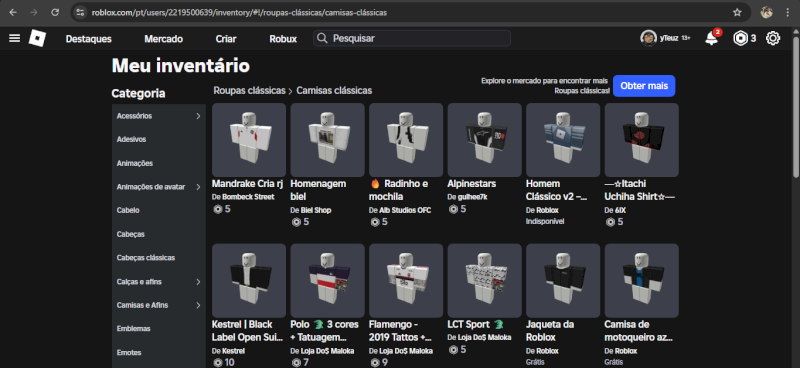Click the browser address bar URL

239,12
